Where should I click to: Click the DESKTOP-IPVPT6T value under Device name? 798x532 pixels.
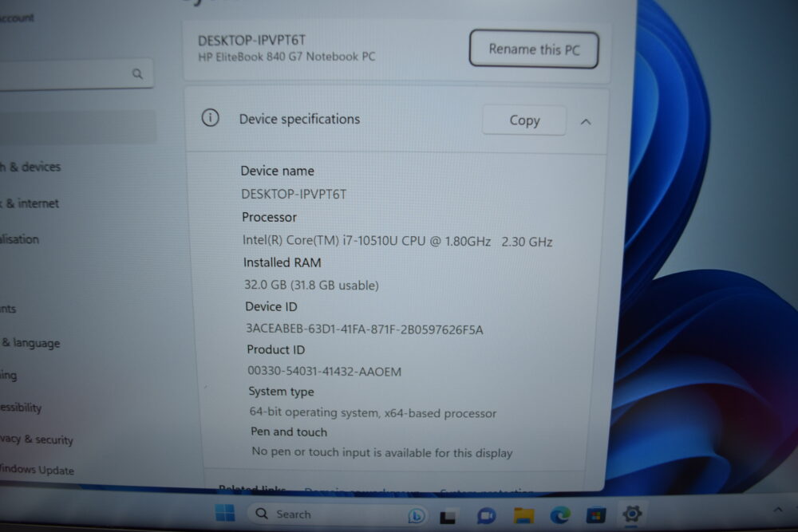[294, 195]
